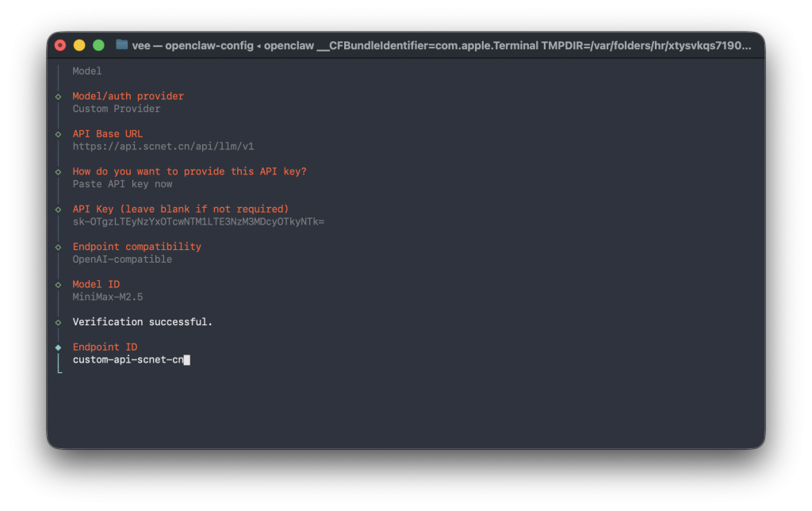Click the Paste API key now answer
The width and height of the screenshot is (812, 511).
pos(122,184)
